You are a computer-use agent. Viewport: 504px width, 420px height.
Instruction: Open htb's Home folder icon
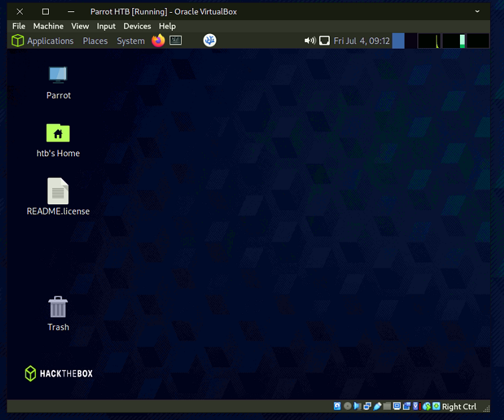58,134
